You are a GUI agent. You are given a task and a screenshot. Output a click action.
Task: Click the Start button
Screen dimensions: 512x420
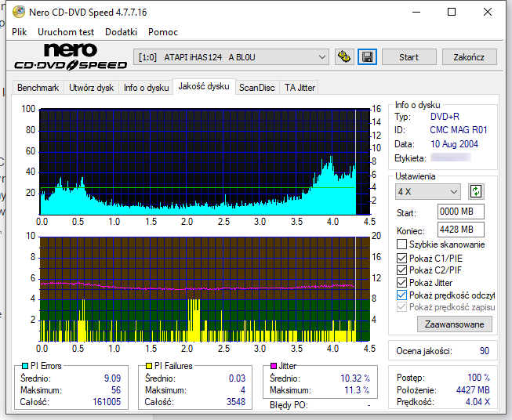(x=409, y=57)
